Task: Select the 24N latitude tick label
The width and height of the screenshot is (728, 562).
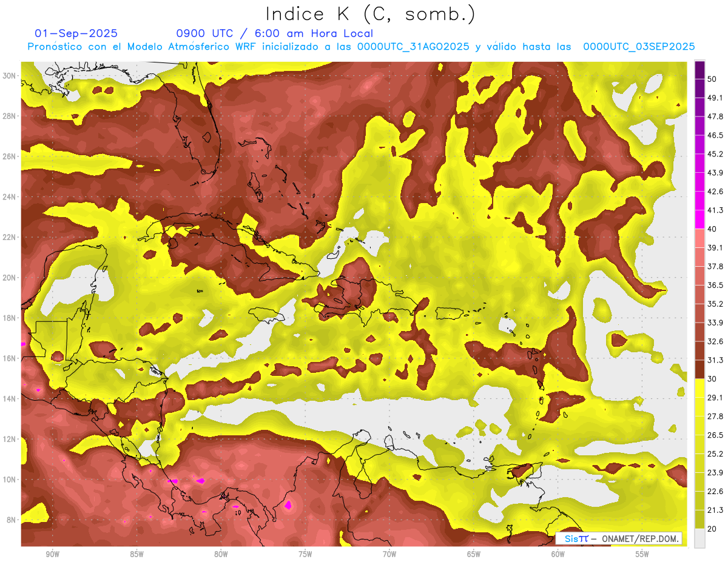Action: click(x=9, y=197)
